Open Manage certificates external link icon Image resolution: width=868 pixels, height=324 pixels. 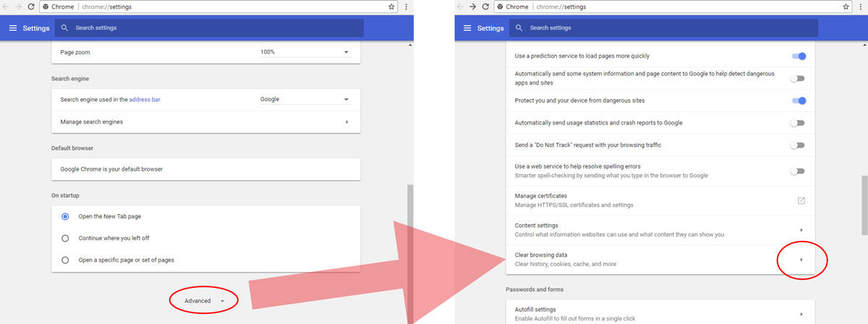(801, 200)
